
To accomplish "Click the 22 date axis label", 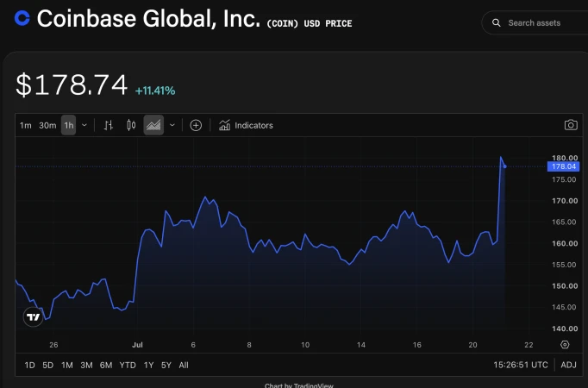I will point(529,345).
